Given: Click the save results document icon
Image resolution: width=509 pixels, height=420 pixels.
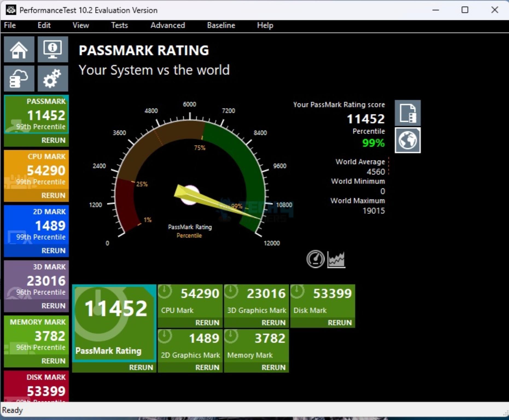Looking at the screenshot, I should (x=407, y=113).
